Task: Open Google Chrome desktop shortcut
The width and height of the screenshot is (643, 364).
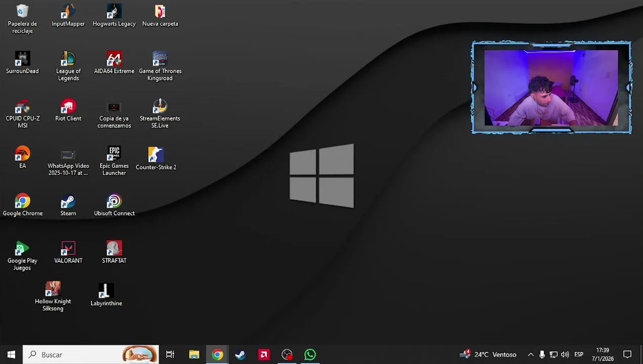Action: tap(22, 205)
